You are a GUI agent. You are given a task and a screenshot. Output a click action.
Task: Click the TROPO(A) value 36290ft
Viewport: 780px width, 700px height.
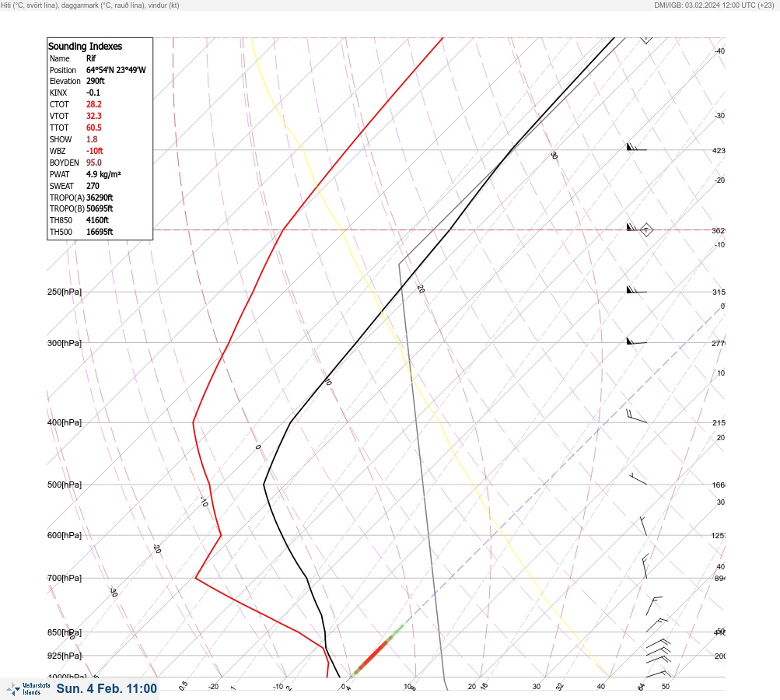point(100,198)
